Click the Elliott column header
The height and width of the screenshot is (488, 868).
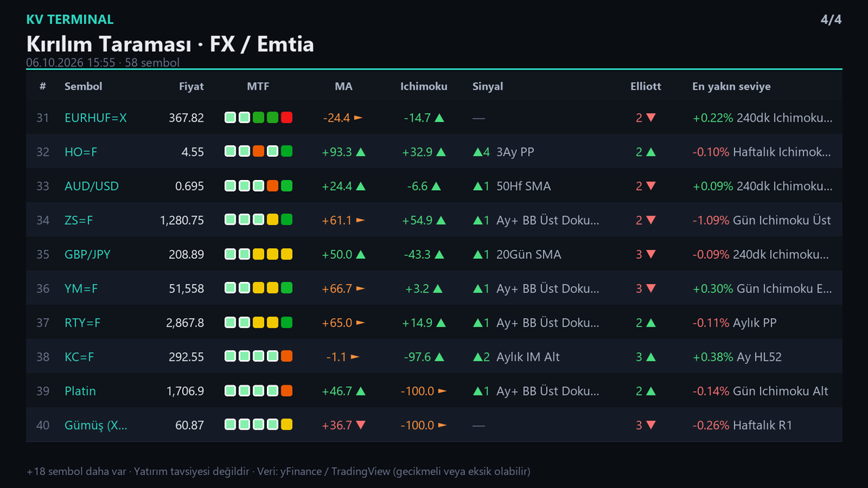(x=646, y=86)
